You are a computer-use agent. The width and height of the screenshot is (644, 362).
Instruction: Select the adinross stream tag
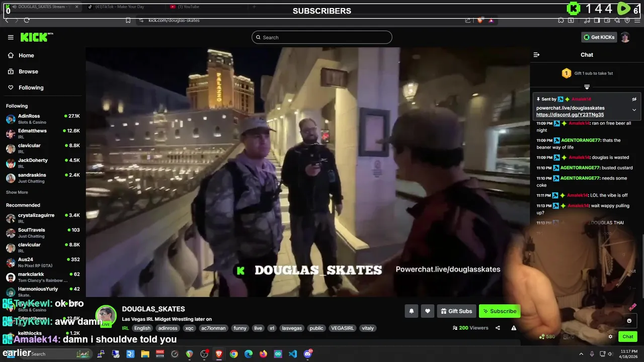click(x=168, y=328)
